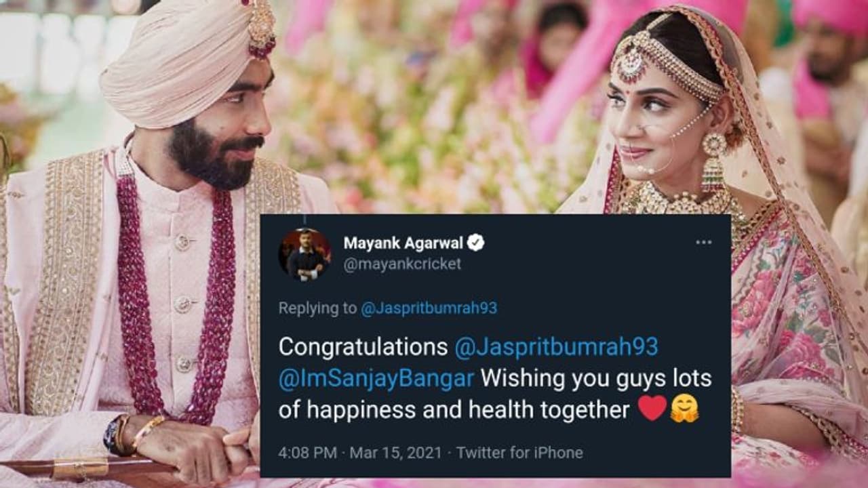Click the Mayank Agarwal display name
The height and width of the screenshot is (488, 868).
click(403, 243)
